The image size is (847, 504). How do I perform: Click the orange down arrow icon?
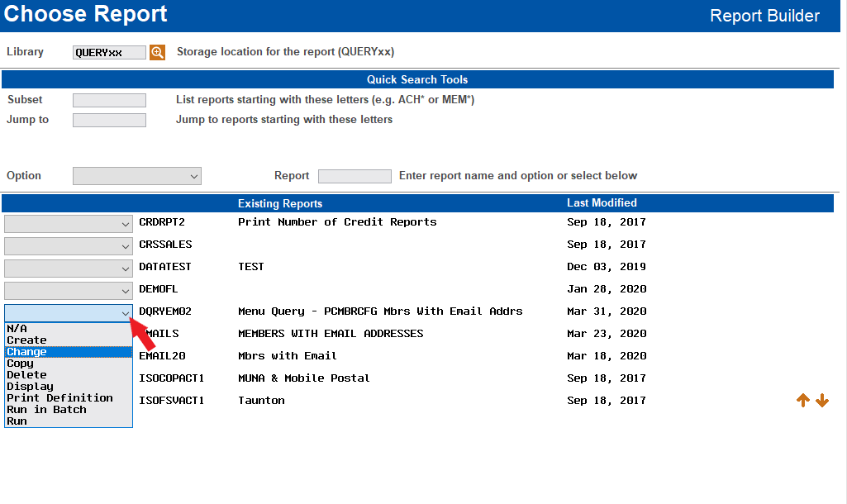click(822, 400)
